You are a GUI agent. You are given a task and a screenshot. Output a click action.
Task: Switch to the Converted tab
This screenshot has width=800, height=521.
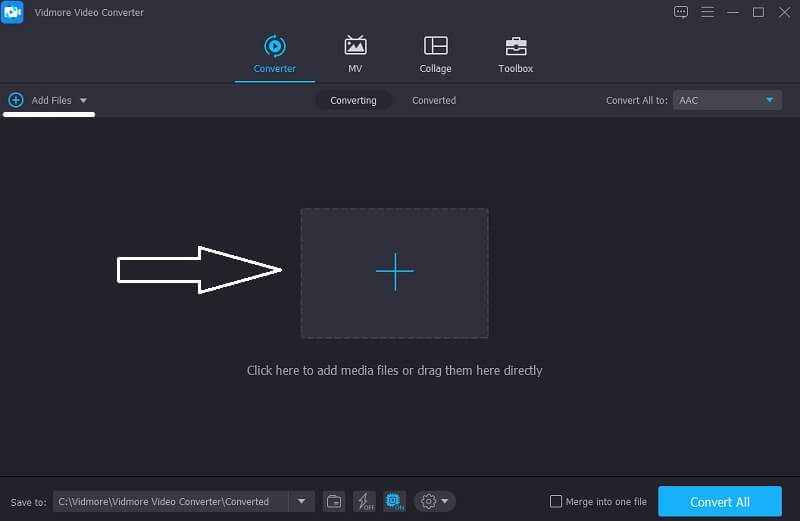click(x=434, y=100)
